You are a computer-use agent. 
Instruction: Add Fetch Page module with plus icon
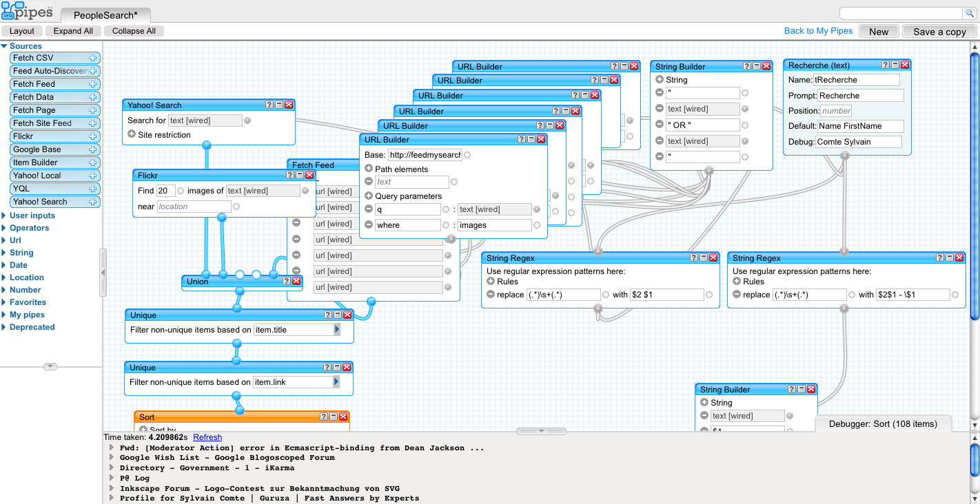(x=93, y=110)
